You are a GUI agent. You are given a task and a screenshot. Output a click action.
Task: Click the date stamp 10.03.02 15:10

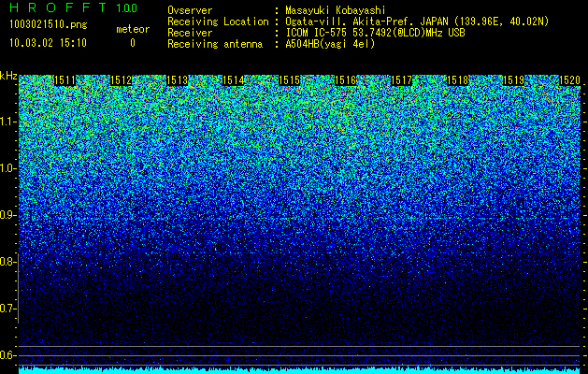pyautogui.click(x=48, y=43)
